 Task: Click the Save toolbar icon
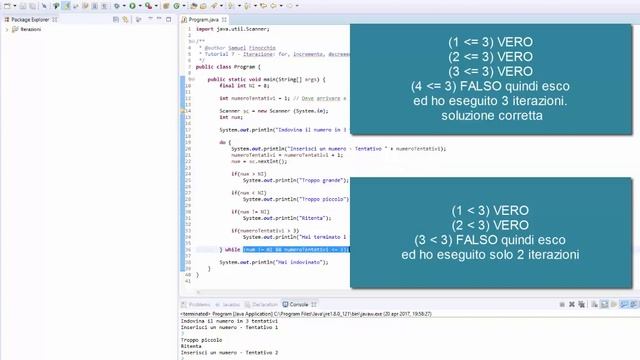tap(22, 6)
